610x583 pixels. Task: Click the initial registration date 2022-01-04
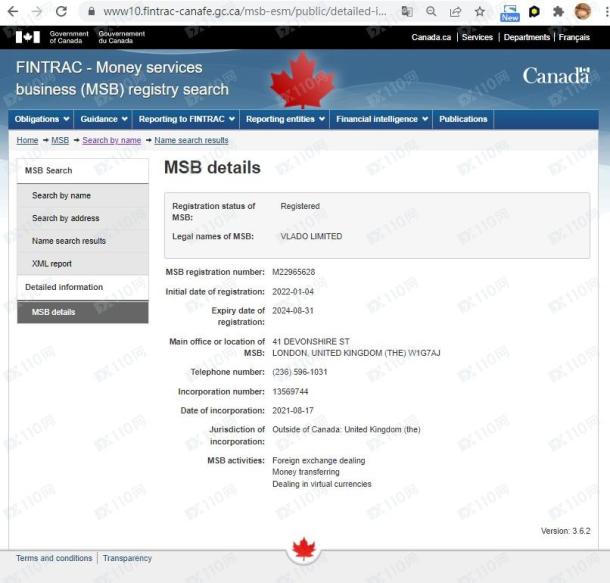293,292
